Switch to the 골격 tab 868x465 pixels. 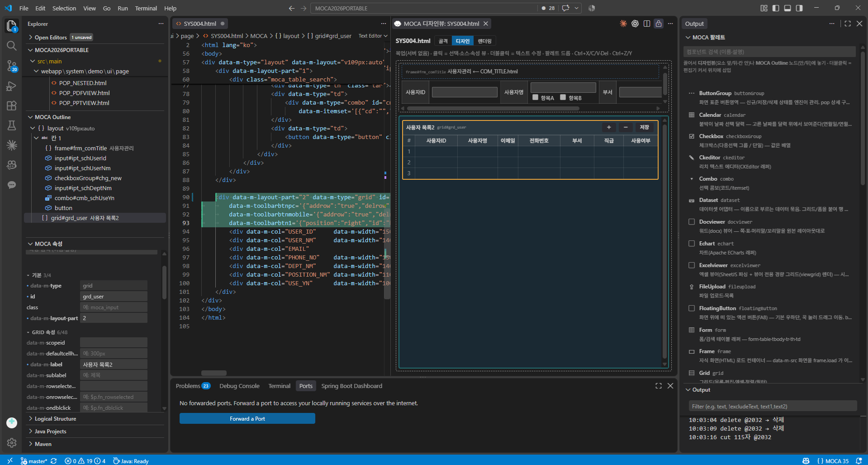point(443,41)
